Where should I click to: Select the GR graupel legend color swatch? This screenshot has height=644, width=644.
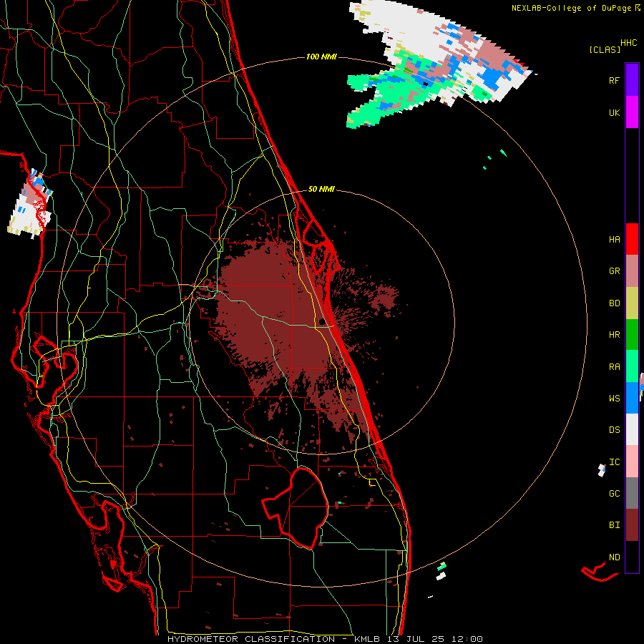pos(632,271)
